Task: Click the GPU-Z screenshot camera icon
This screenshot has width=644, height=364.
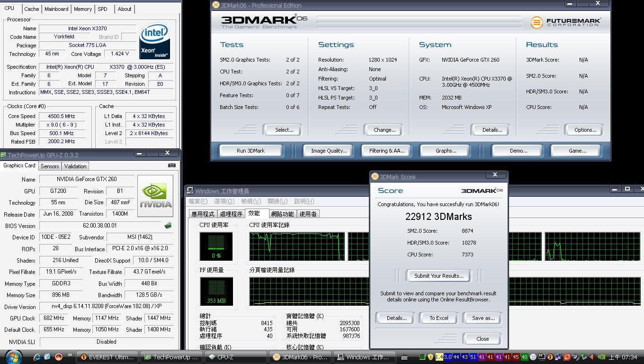Action: tap(172, 165)
